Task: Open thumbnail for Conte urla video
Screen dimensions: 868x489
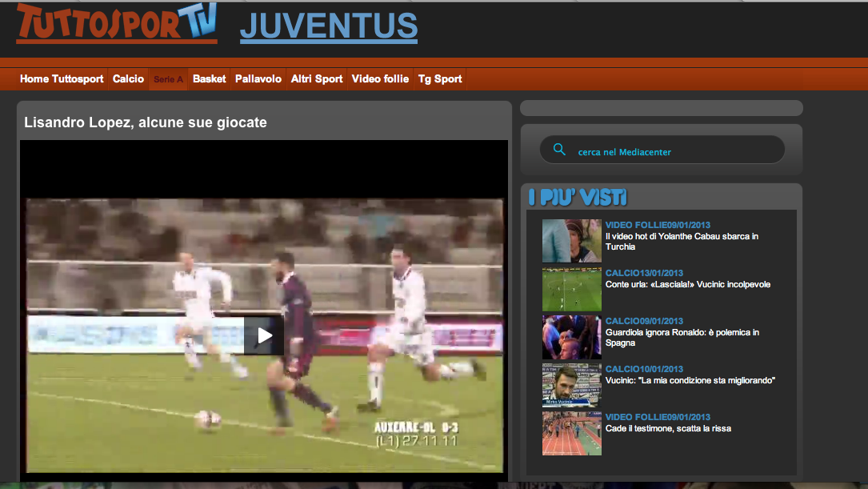Action: tap(571, 289)
